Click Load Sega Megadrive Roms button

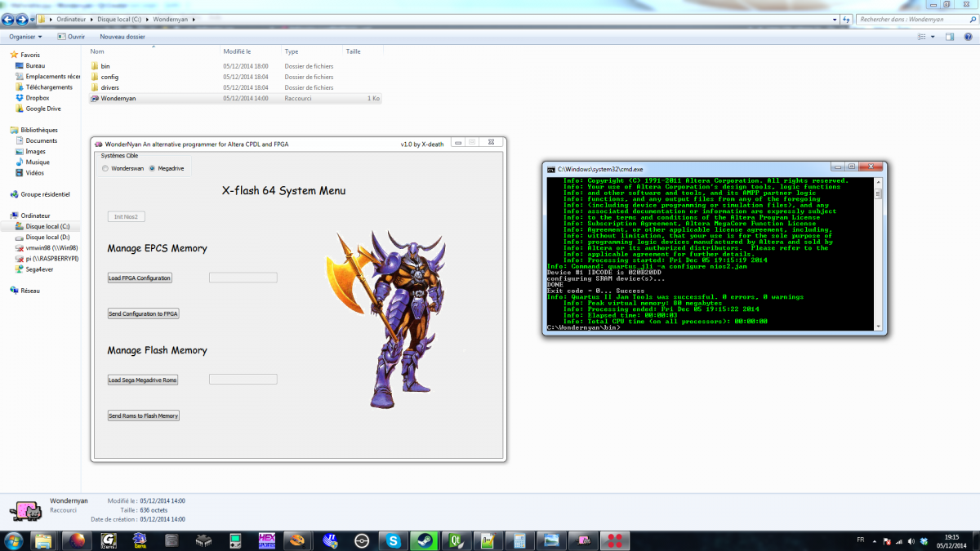(143, 380)
